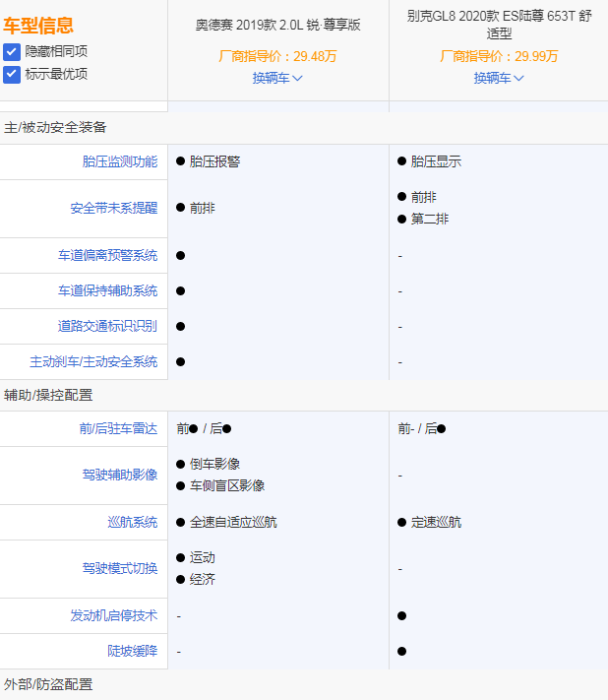Screen dimensions: 608x700
Task: Click the 辅助/操控配置 section header
Action: pyautogui.click(x=48, y=395)
